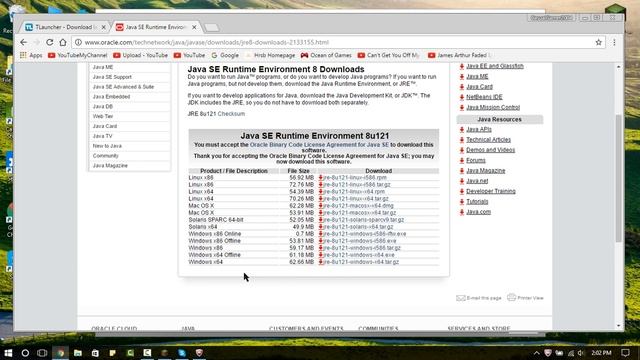Download jre-8u121-solaris-x64.tar.gz
This screenshot has width=640, height=360.
tap(358, 227)
